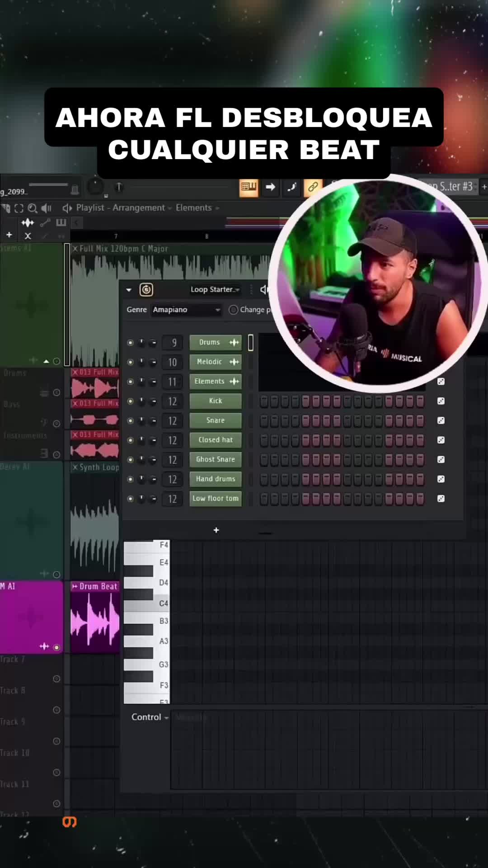Screen dimensions: 488x868
Task: Click the curved-note icon in the top toolbar
Action: click(291, 187)
